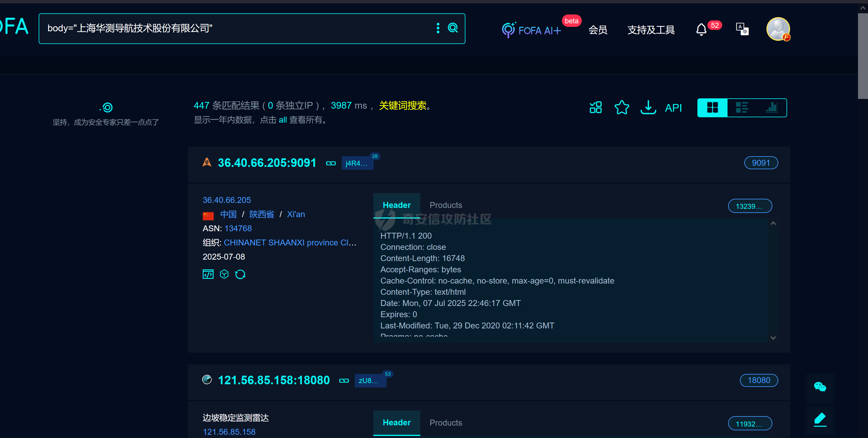
Task: Switch to the card grid view
Action: (x=712, y=108)
